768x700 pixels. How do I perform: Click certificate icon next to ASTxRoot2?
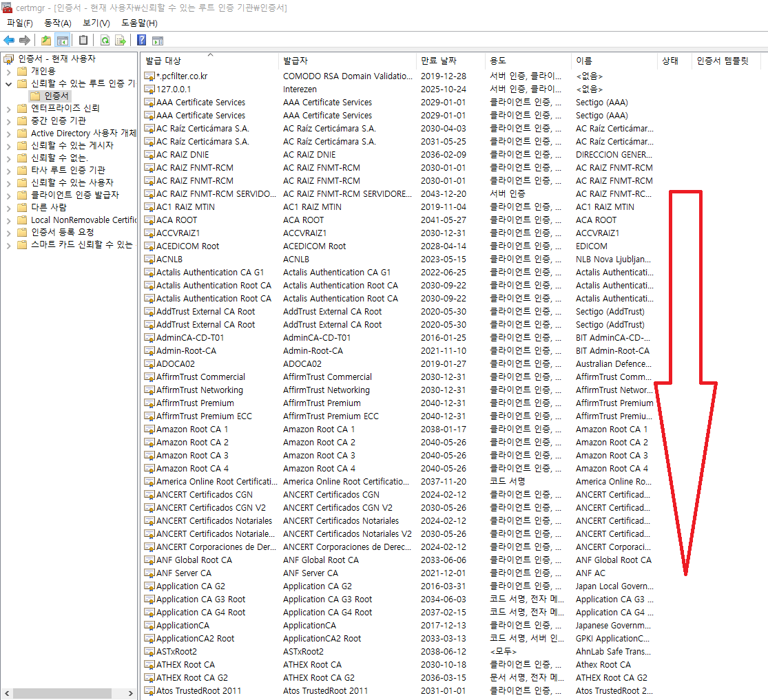pos(149,652)
